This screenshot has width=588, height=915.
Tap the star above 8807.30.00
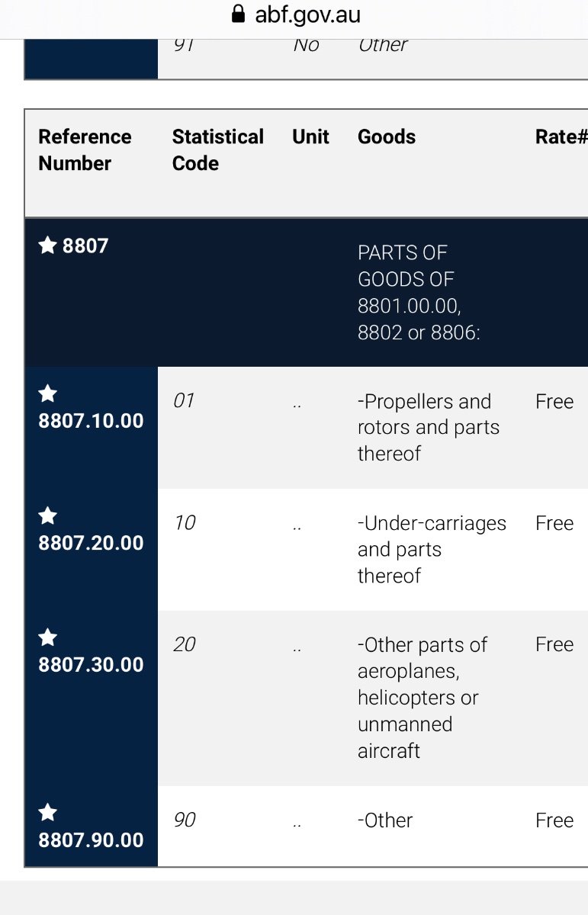47,637
